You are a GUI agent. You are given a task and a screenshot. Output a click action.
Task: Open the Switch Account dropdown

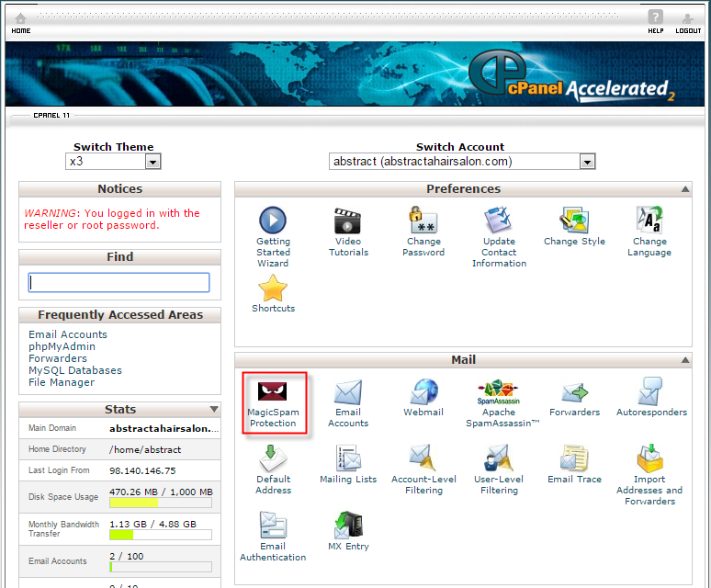(x=587, y=162)
